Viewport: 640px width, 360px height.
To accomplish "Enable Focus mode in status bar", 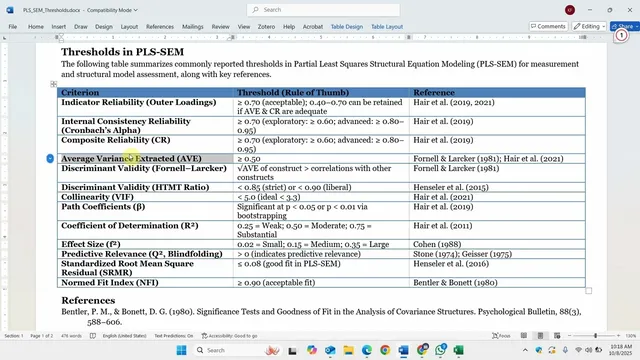I will (501, 336).
